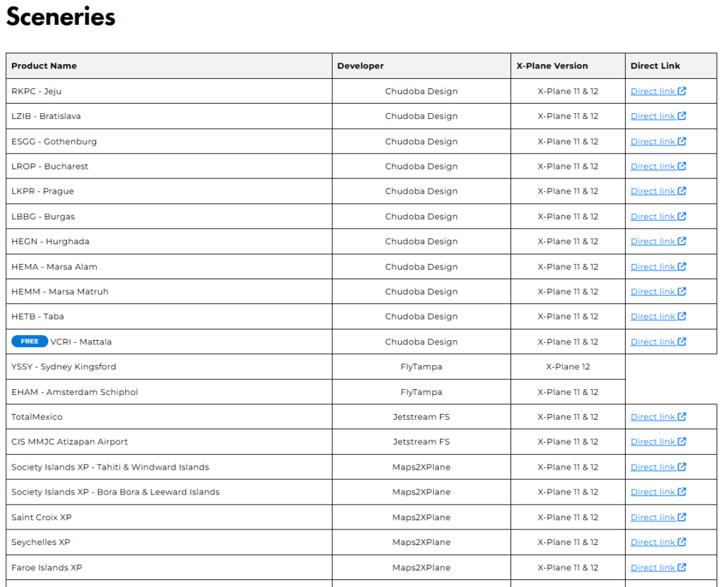Select the EHAM - Amsterdam Schiphol product name
The height and width of the screenshot is (587, 728).
click(x=75, y=392)
